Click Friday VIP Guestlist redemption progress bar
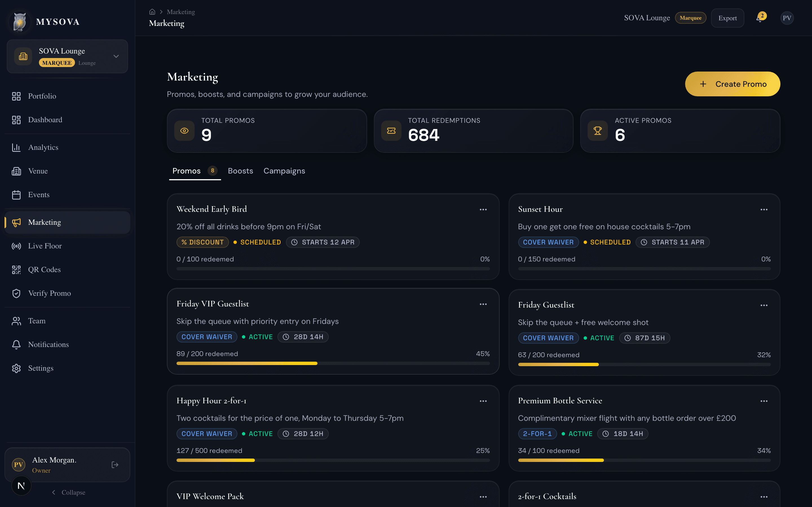This screenshot has width=812, height=507. (333, 363)
